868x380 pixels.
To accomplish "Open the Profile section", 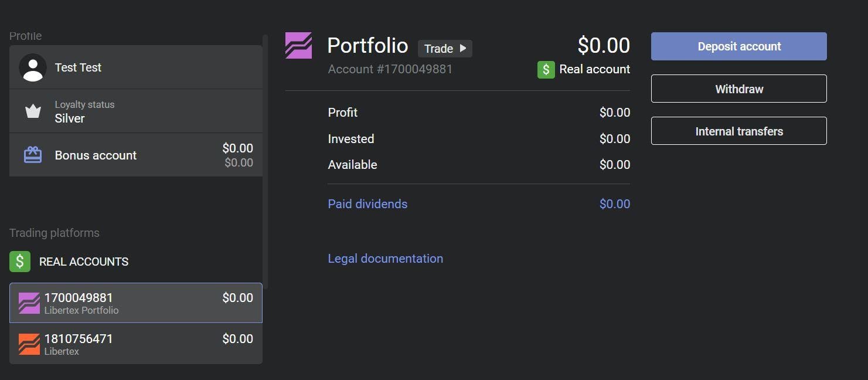I will pos(25,36).
